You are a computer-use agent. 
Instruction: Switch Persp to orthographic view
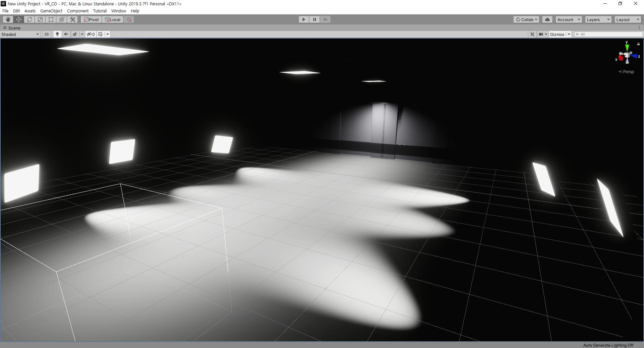[626, 72]
